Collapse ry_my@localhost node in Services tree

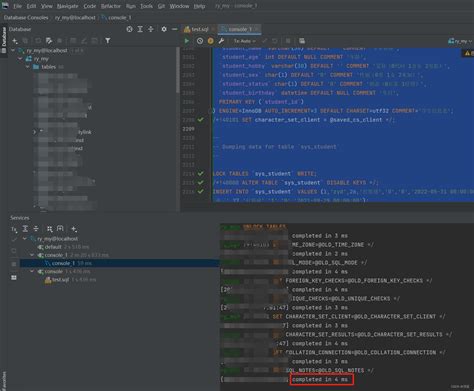pyautogui.click(x=24, y=239)
